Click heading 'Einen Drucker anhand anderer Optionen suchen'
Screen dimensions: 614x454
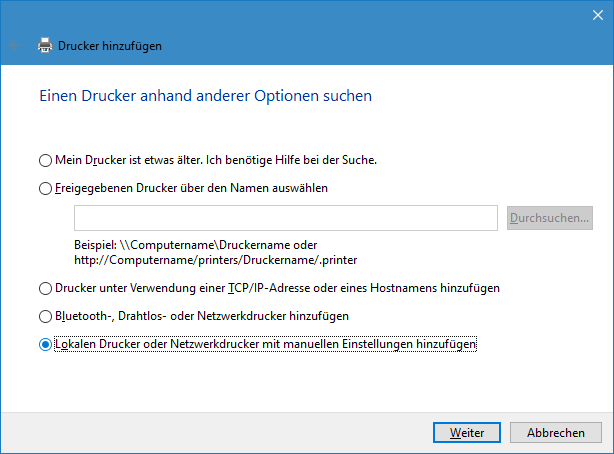(206, 96)
